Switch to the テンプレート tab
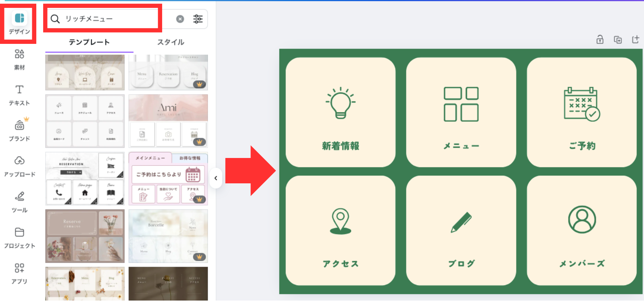Viewport: 644px width, 305px height. tap(89, 42)
